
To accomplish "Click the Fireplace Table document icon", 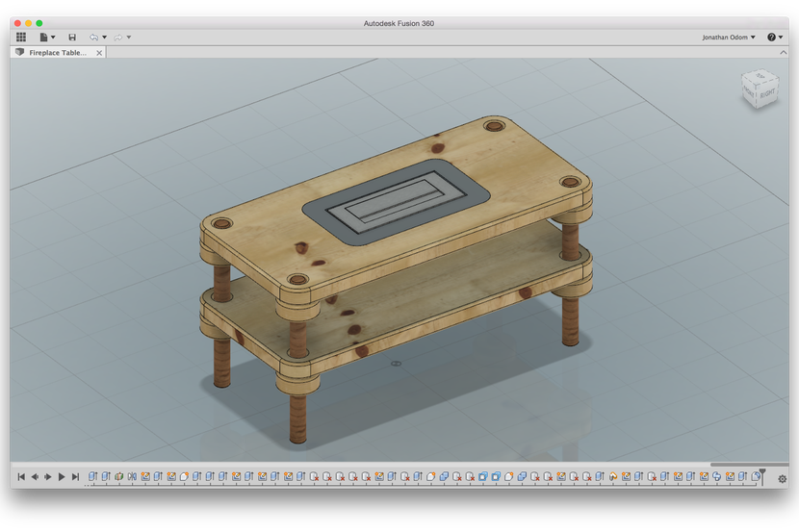I will pos(20,53).
